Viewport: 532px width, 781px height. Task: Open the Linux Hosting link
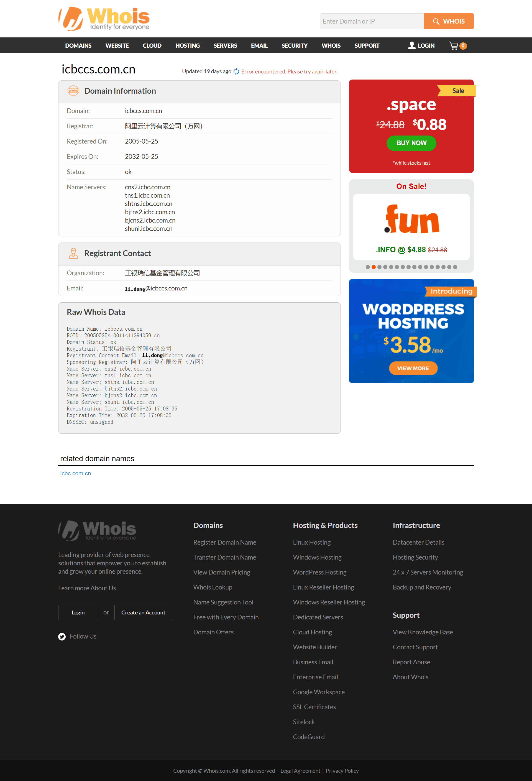click(311, 542)
